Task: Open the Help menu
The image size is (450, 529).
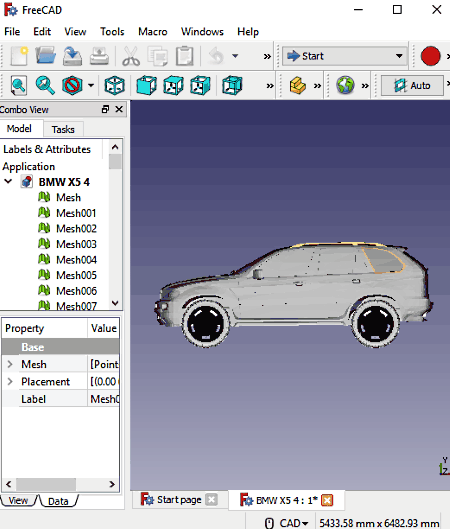Action: tap(248, 32)
